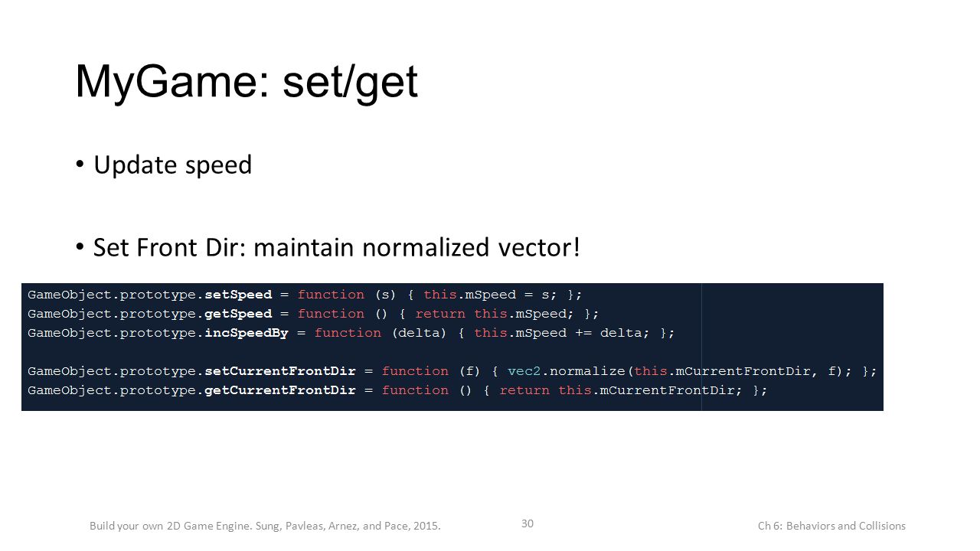Select the 'Set Front Dir' bullet line
980x551 pixels.
pyautogui.click(x=338, y=247)
